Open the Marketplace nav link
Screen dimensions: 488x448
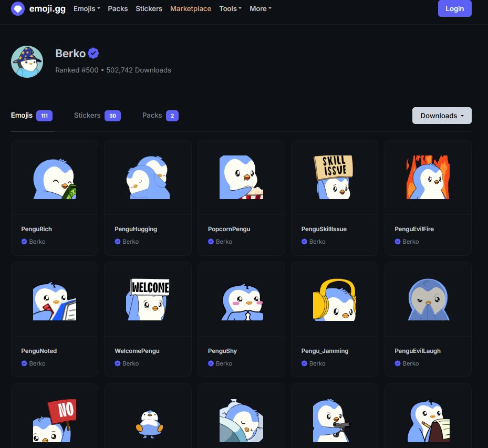click(x=191, y=9)
